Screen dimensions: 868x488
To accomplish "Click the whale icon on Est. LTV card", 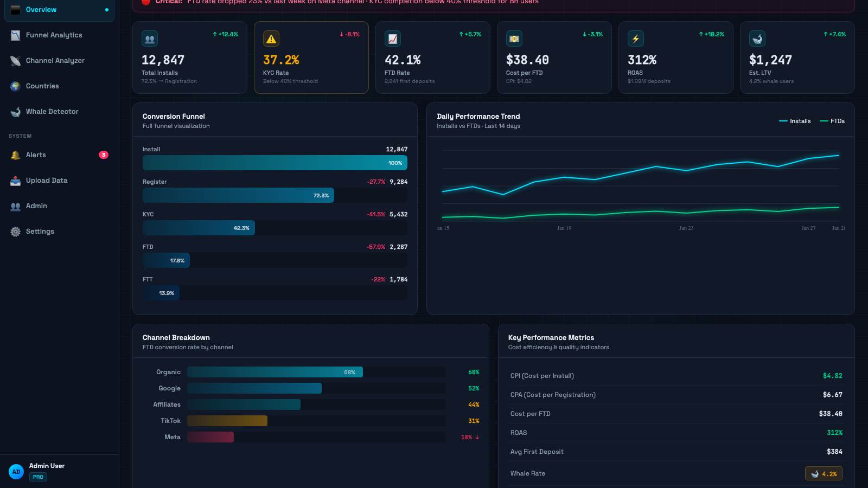I will coord(757,38).
